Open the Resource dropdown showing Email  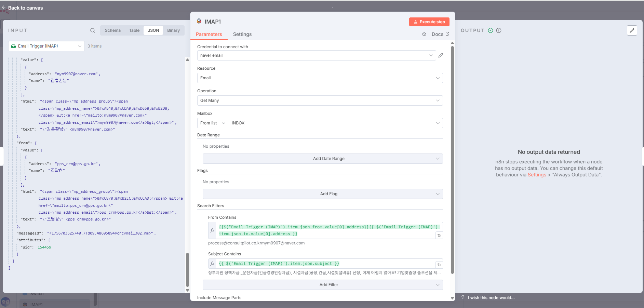tap(320, 78)
